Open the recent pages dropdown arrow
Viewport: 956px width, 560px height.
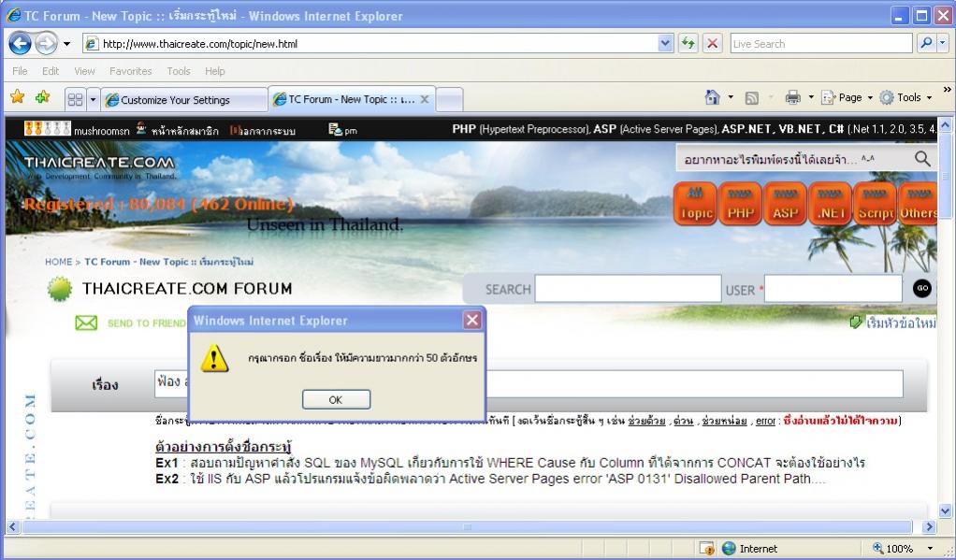pos(66,44)
